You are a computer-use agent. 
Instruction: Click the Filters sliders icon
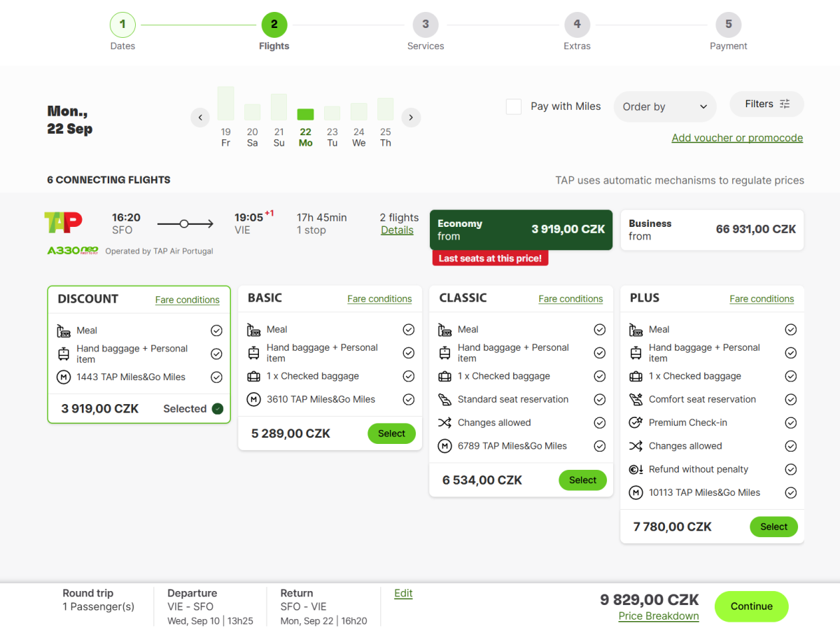(785, 104)
